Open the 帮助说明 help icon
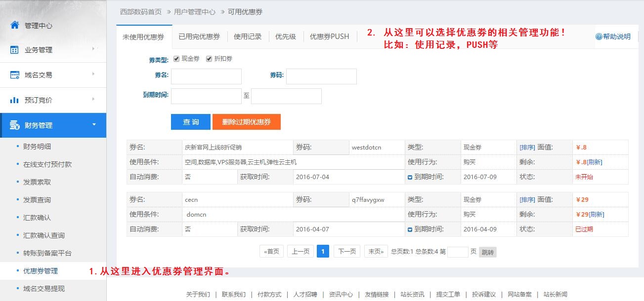 (x=598, y=36)
